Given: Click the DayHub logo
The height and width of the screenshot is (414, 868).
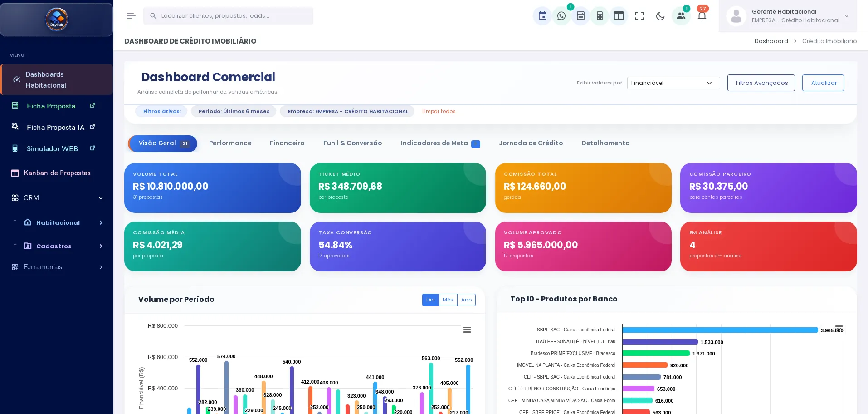Looking at the screenshot, I should [57, 20].
